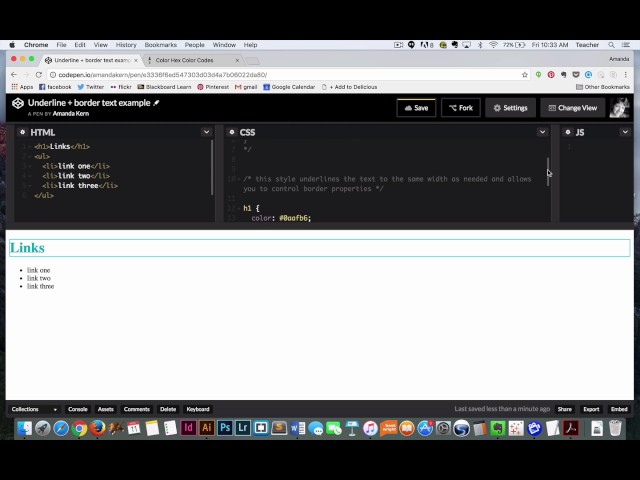Click the user avatar thumbnail
The width and height of the screenshot is (640, 480).
point(619,108)
